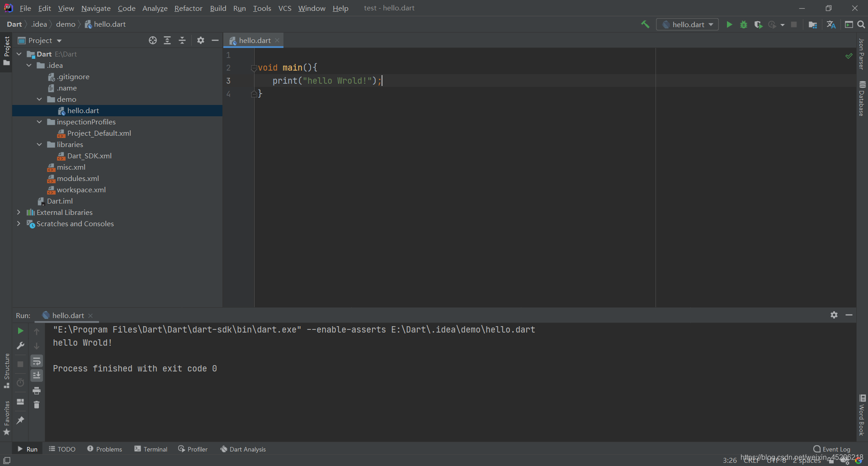Click the demo breadcrumb in navigation bar
The height and width of the screenshot is (466, 868).
click(x=66, y=24)
